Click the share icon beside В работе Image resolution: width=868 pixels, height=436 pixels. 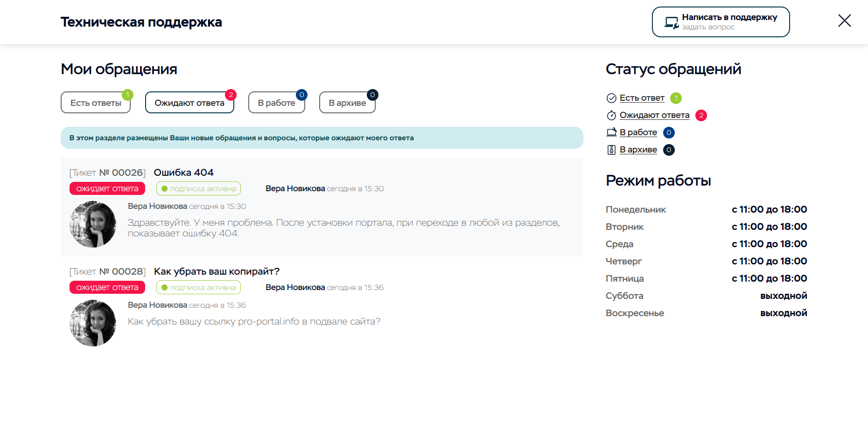tap(611, 132)
